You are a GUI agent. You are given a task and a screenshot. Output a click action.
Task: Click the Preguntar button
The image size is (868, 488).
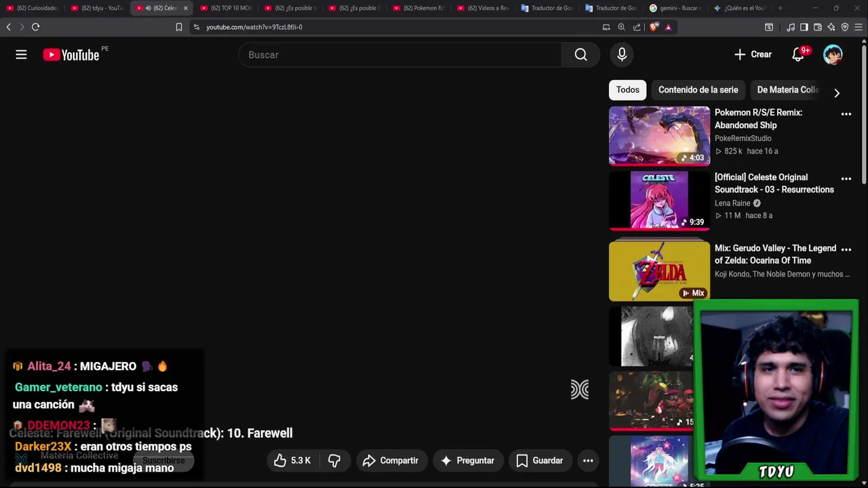pos(468,461)
